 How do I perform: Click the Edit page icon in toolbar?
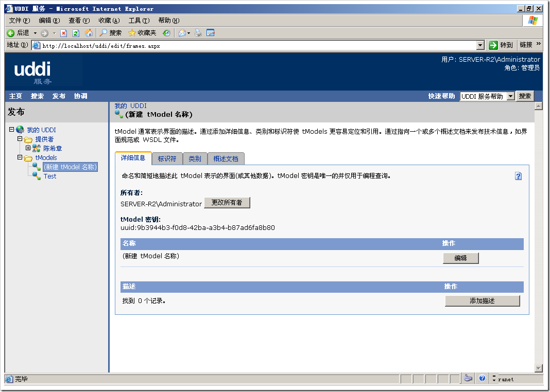[x=211, y=33]
